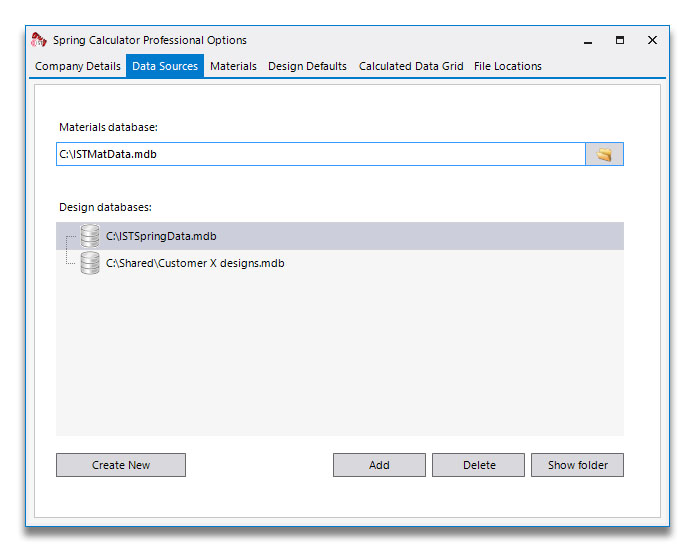Go to the Design Defaults tab
The height and width of the screenshot is (552, 695).
point(307,66)
